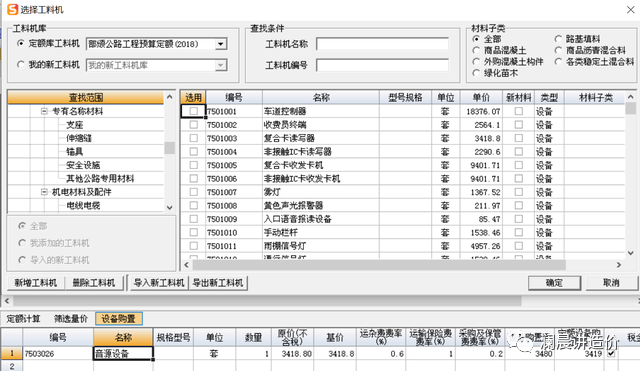This screenshot has height=371, width=640.
Task: Select the 路基填料 radio option
Action: coord(558,39)
